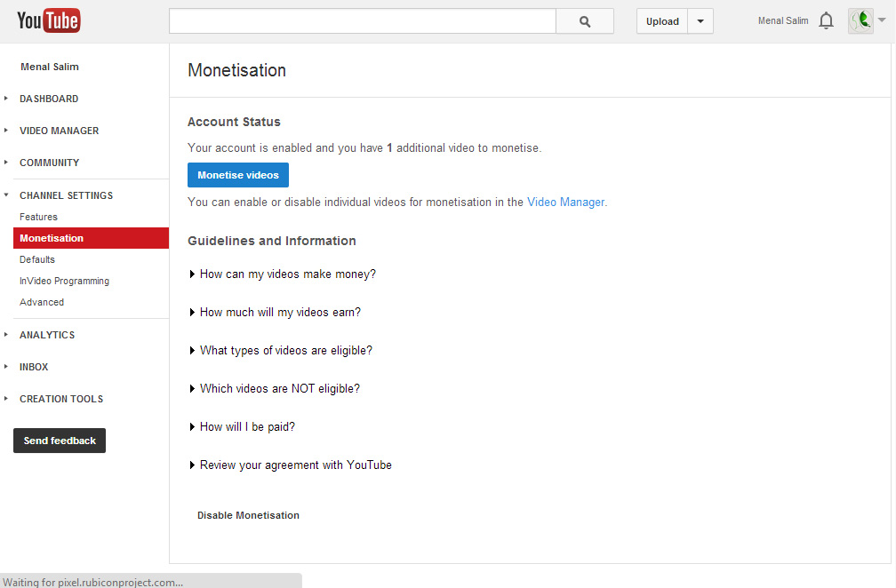
Task: Click the 'Waiting for pixel.rubiconproject.com' status text
Action: [93, 583]
